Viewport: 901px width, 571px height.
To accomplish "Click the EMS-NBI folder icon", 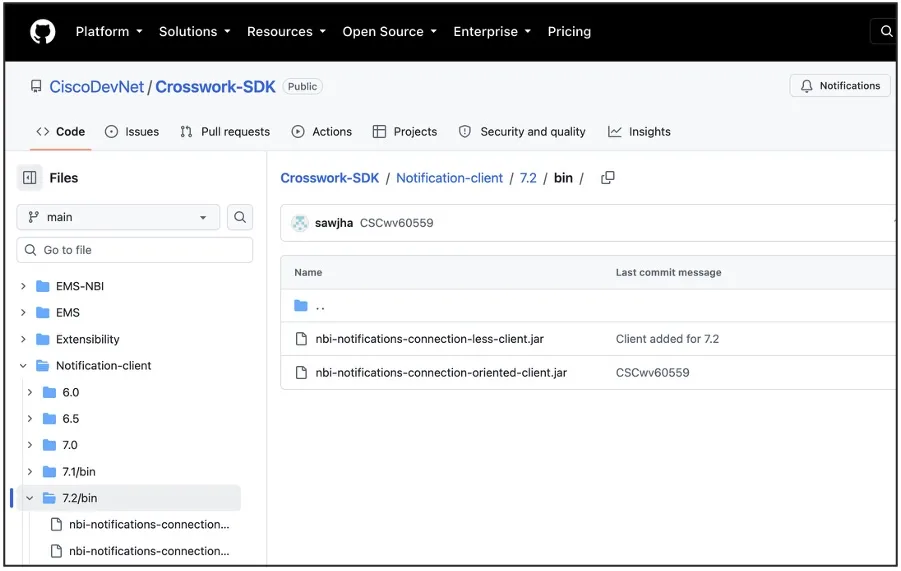I will point(43,286).
